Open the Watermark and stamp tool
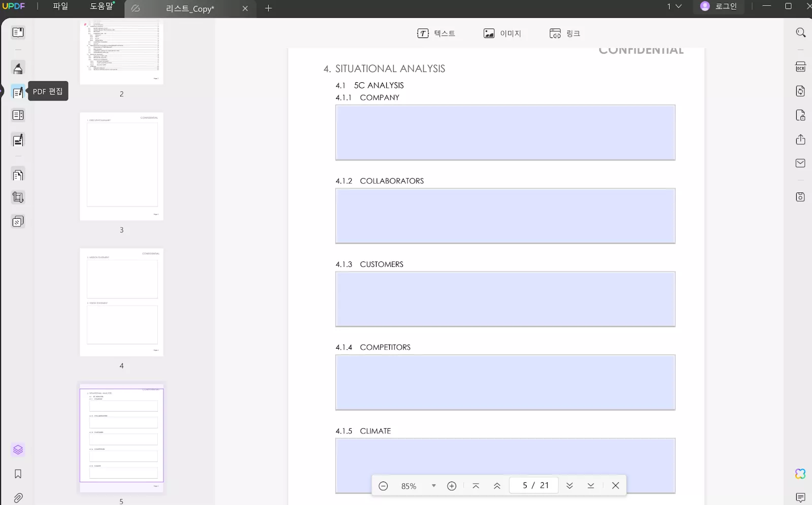The height and width of the screenshot is (505, 812). (x=18, y=221)
